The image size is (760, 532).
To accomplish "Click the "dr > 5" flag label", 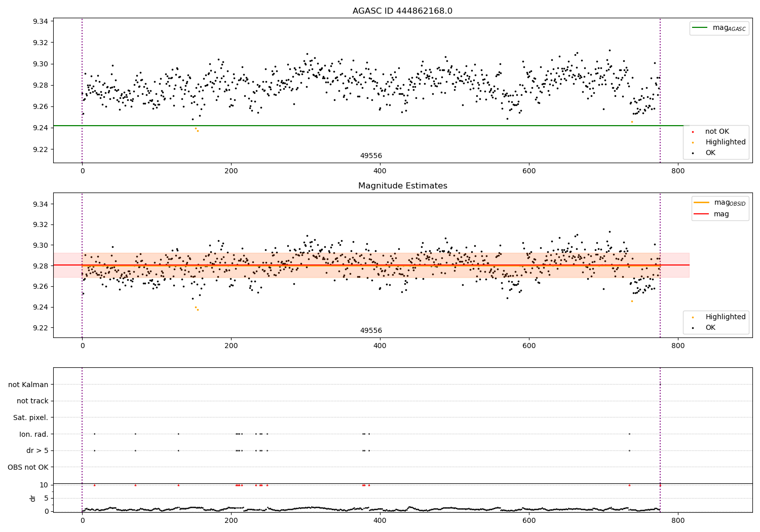I will coord(37,451).
